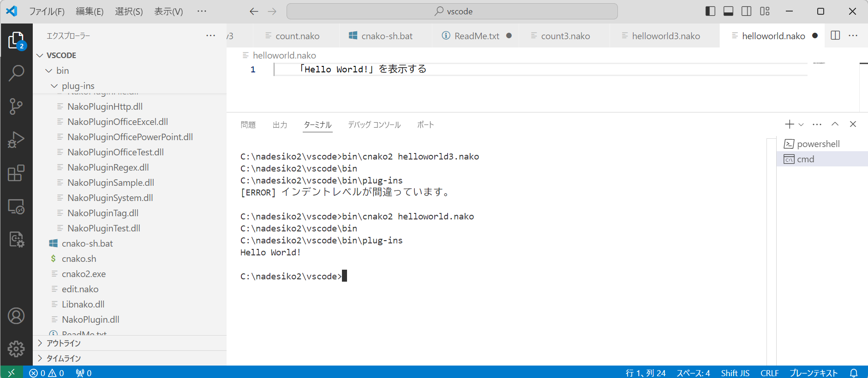This screenshot has height=378, width=868.
Task: Toggle the bottom panel layout icon
Action: (729, 11)
